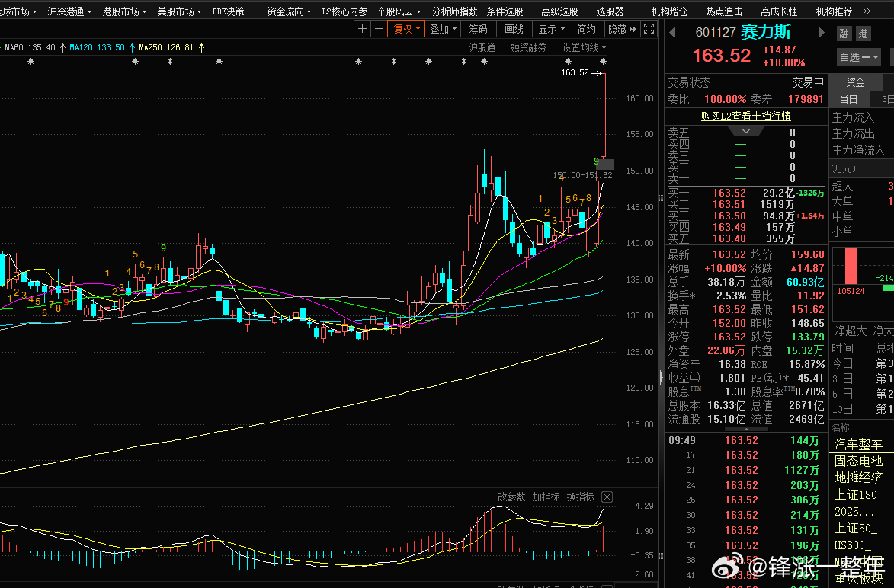Screen dimensions: 894x588
Task: Toggle 画线 drawing tools
Action: tap(514, 28)
